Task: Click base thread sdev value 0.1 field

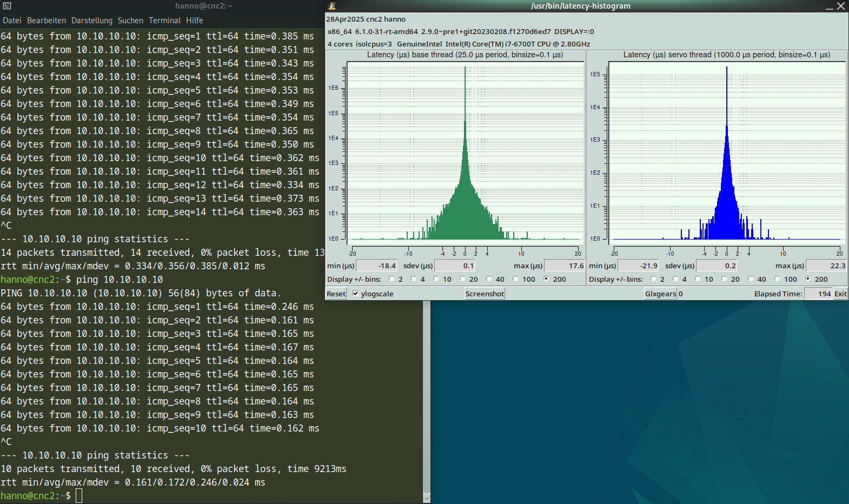Action: point(455,266)
